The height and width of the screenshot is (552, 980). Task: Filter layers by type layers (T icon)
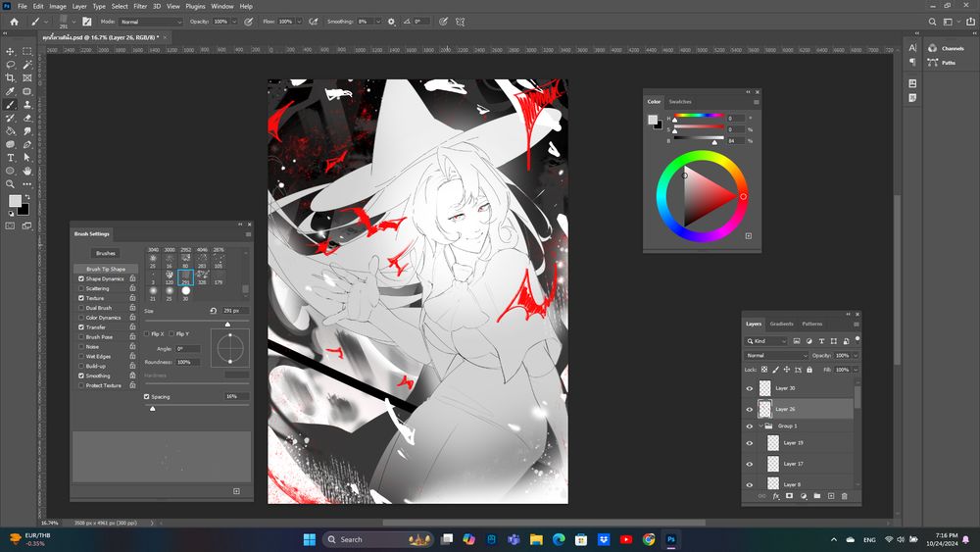(x=821, y=340)
